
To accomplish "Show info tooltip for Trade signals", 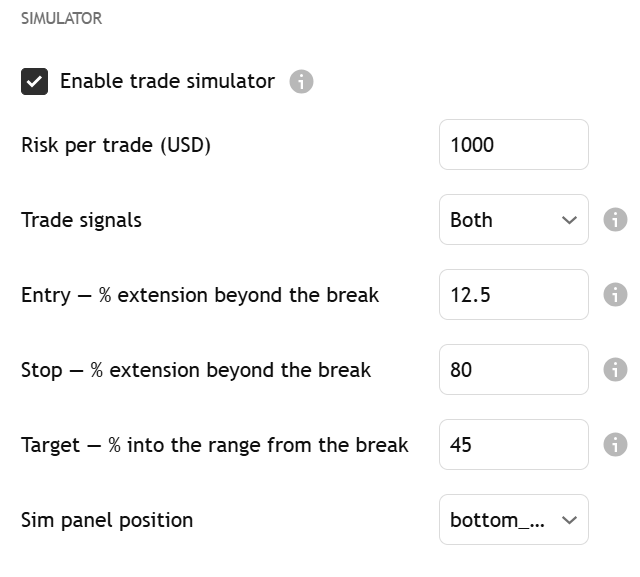I will pos(615,220).
